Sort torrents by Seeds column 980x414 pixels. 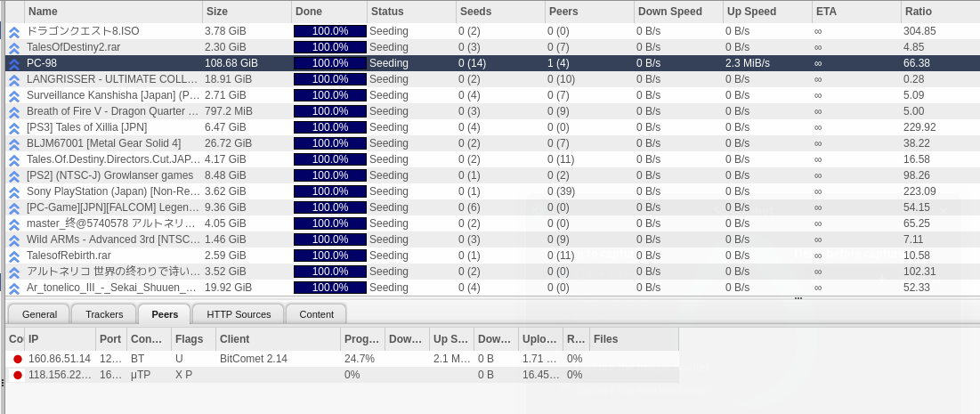click(x=500, y=12)
